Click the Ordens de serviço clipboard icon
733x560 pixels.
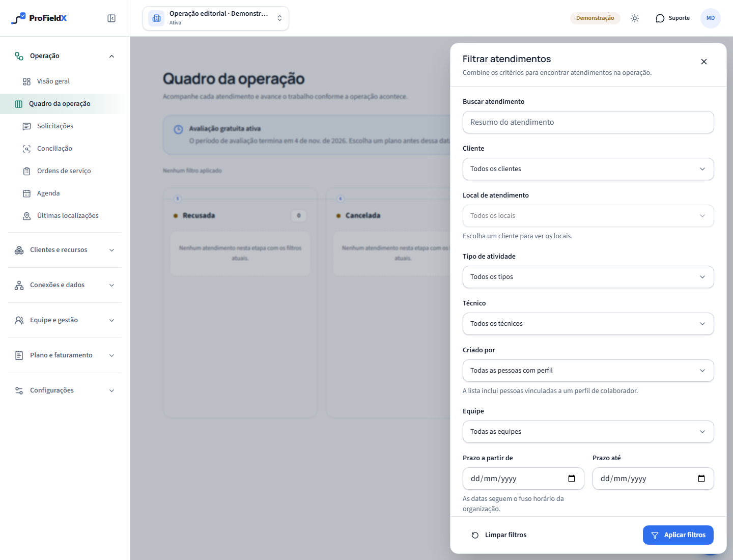click(x=27, y=171)
